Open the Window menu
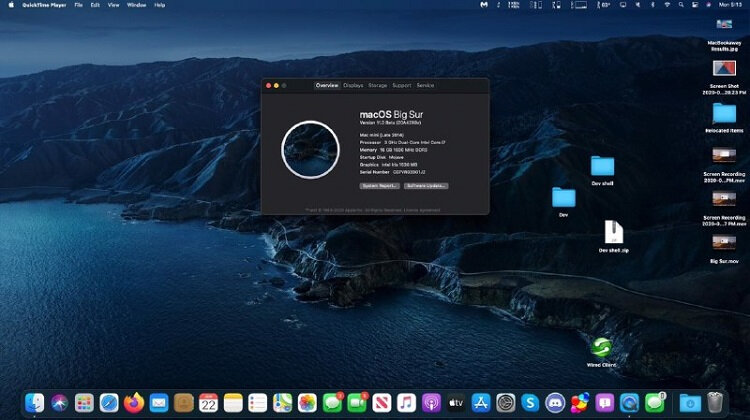 (136, 5)
